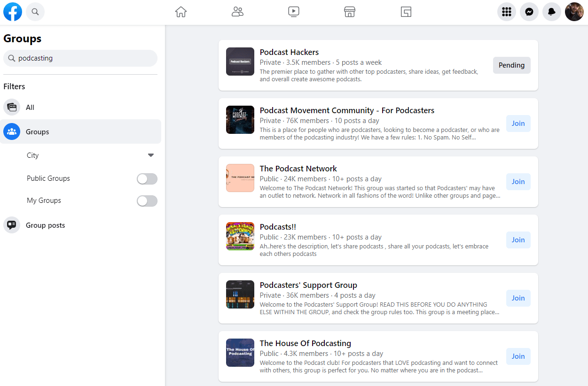Image resolution: width=588 pixels, height=386 pixels.
Task: Click the Group posts speech bubble icon
Action: point(12,225)
